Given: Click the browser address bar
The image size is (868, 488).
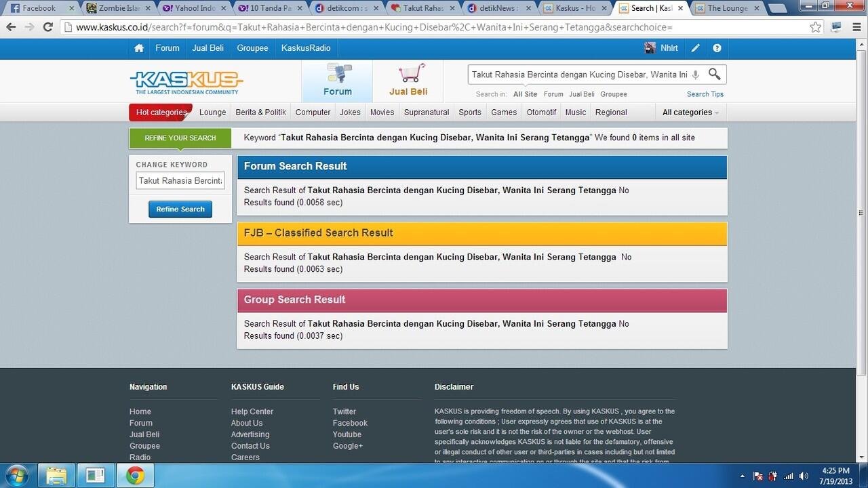Looking at the screenshot, I should click(434, 27).
